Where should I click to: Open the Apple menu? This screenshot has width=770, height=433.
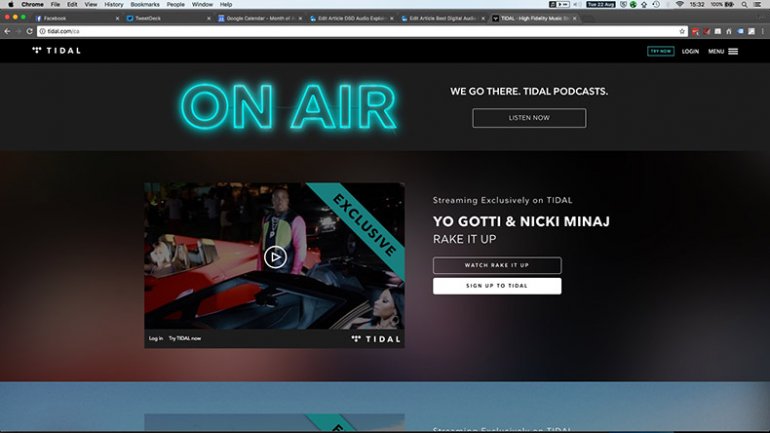click(10, 4)
